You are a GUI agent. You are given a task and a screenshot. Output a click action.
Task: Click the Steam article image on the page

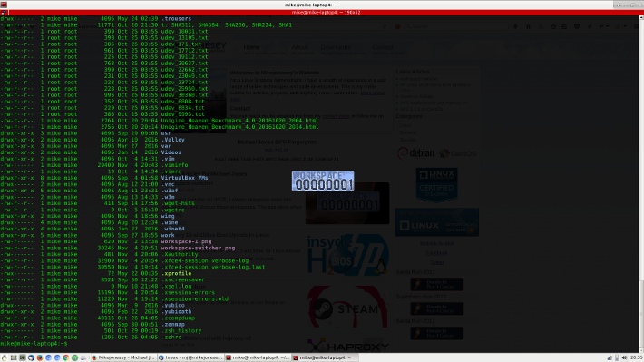[347, 308]
